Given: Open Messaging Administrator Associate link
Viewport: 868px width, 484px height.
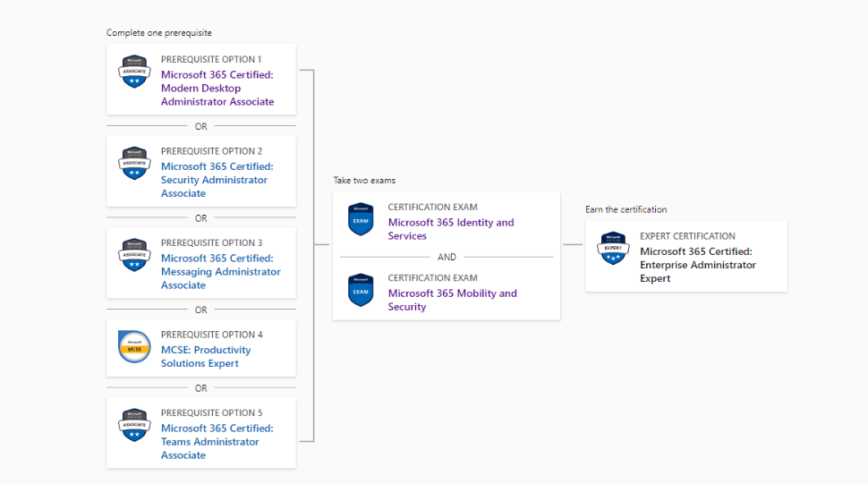Looking at the screenshot, I should pos(221,272).
